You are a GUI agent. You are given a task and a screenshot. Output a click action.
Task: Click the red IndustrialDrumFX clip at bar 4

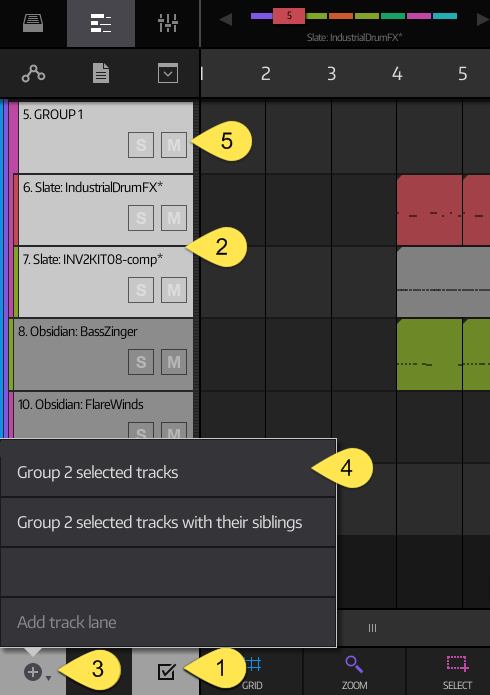(x=429, y=210)
